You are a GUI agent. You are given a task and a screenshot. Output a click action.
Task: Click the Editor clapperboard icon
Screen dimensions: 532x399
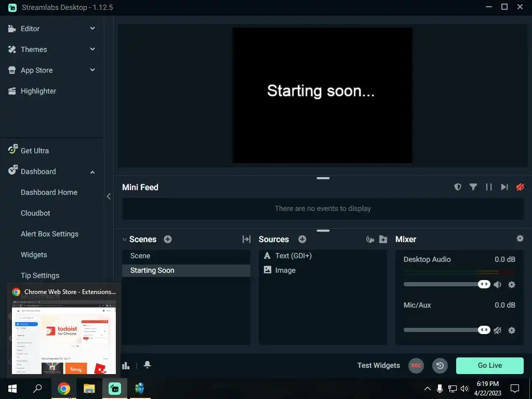pos(12,29)
